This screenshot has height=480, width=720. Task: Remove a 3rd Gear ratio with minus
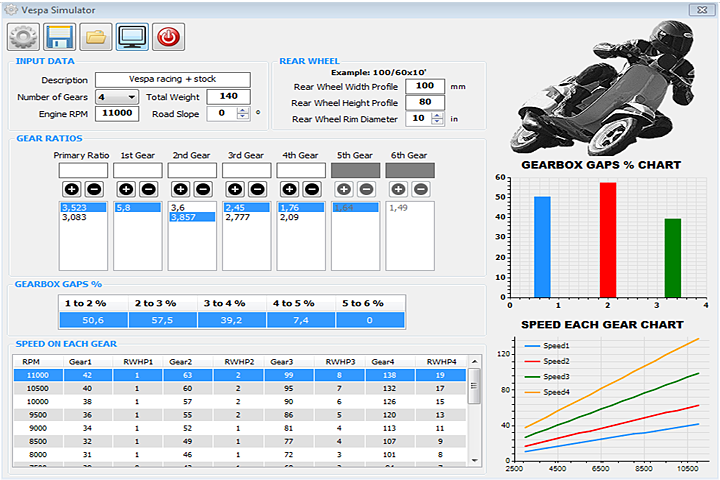[x=258, y=189]
